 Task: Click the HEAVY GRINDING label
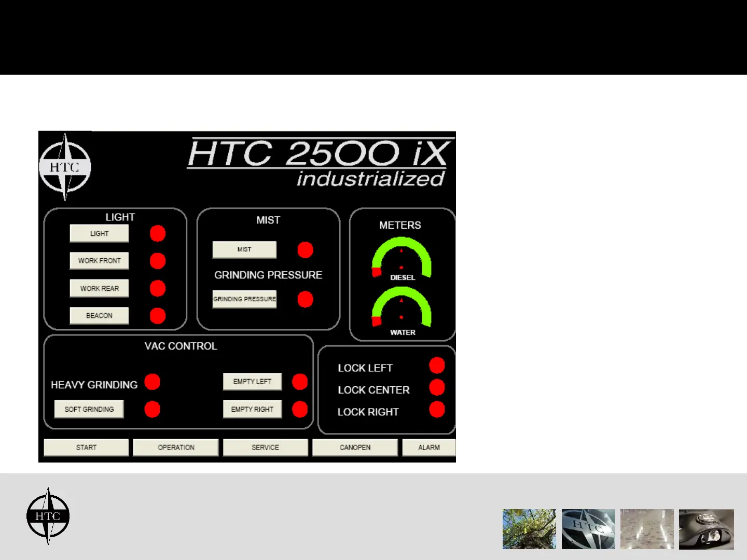pos(94,385)
